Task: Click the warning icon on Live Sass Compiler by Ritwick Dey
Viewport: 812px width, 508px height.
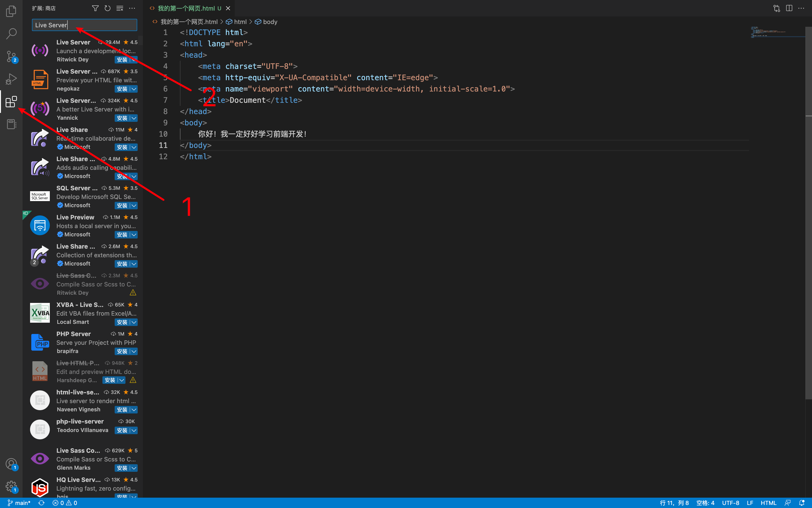Action: coord(133,293)
